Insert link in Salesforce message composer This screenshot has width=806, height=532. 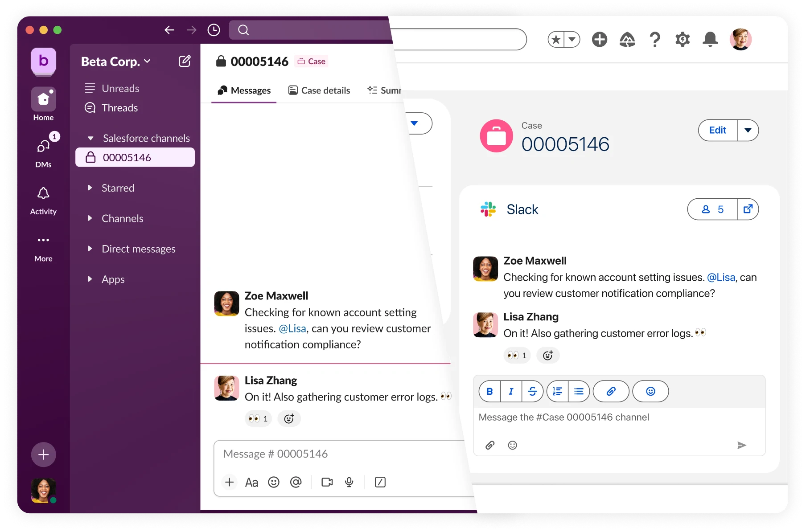[611, 391]
